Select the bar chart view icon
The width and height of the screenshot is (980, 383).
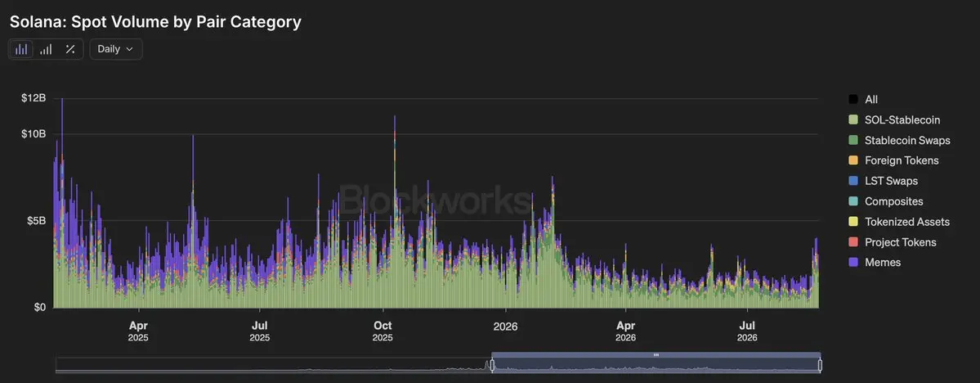(x=21, y=49)
